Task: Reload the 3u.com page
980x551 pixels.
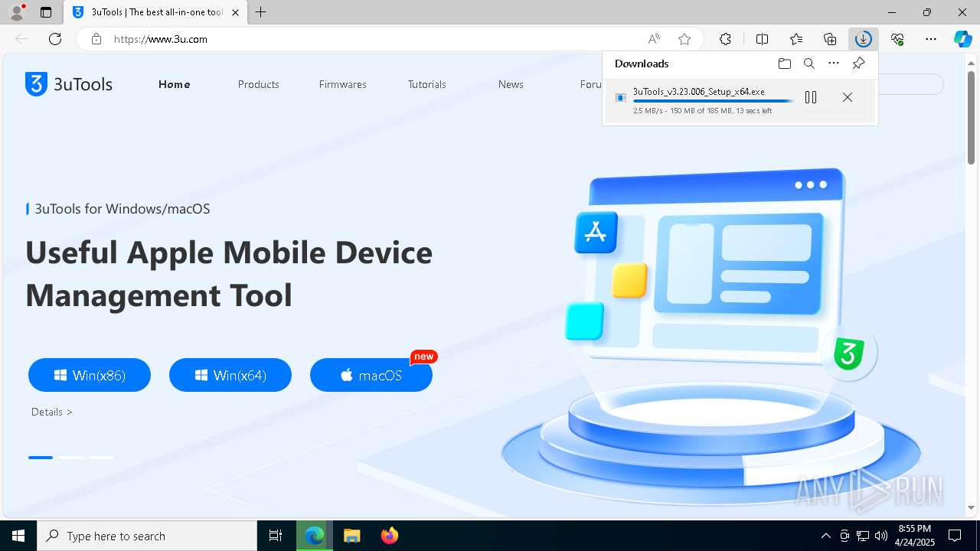Action: (55, 39)
